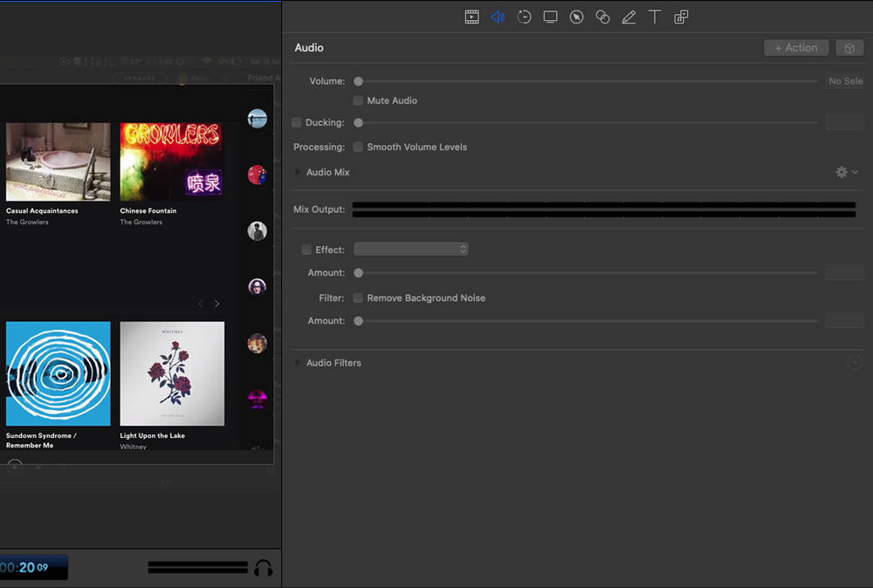Click the cube presets button beside Action

pos(849,48)
